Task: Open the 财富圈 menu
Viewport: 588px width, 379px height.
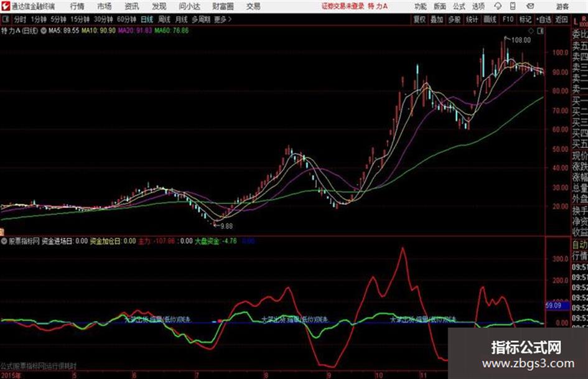Action: pos(223,6)
